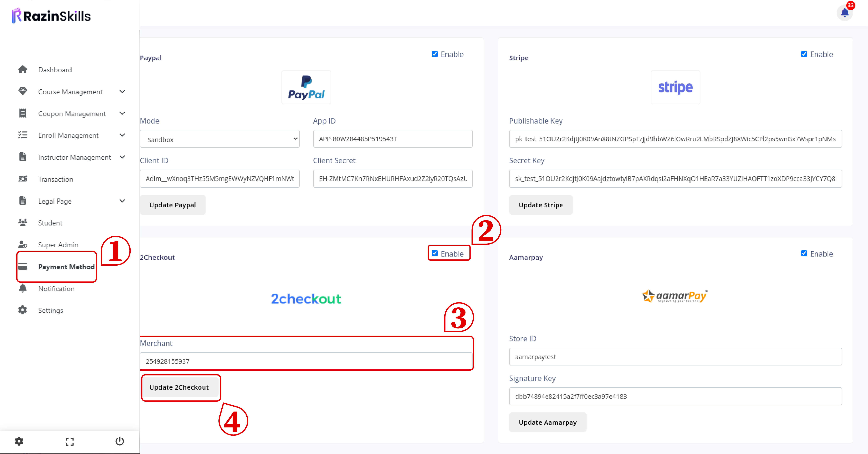Click the Stripe logo image
This screenshot has height=454, width=868.
pos(675,87)
